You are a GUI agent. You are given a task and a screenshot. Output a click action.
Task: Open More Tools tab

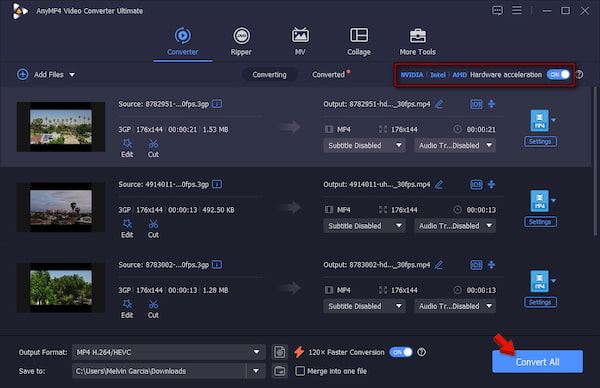coord(417,42)
